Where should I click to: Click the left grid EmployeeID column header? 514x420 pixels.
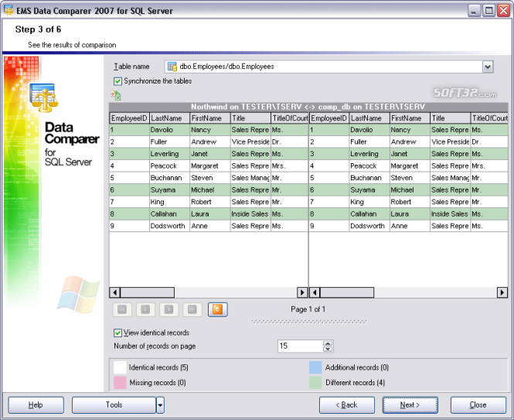129,118
